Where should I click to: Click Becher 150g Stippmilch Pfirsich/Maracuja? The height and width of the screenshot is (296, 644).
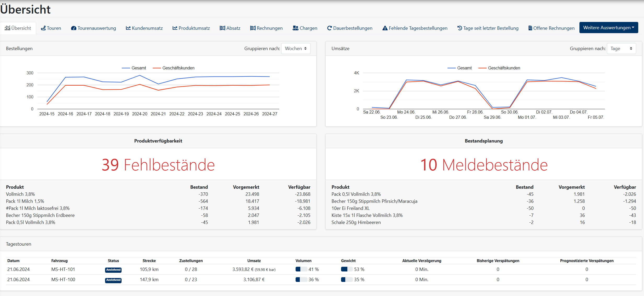pos(374,201)
